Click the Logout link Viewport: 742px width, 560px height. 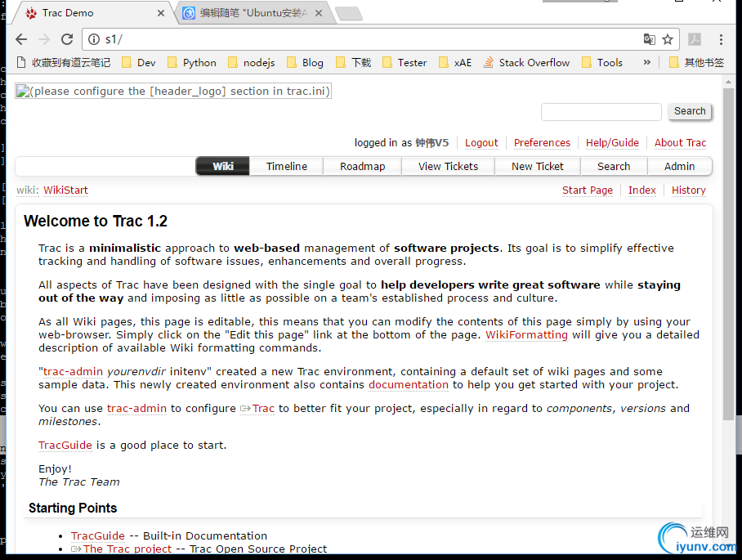pos(481,142)
